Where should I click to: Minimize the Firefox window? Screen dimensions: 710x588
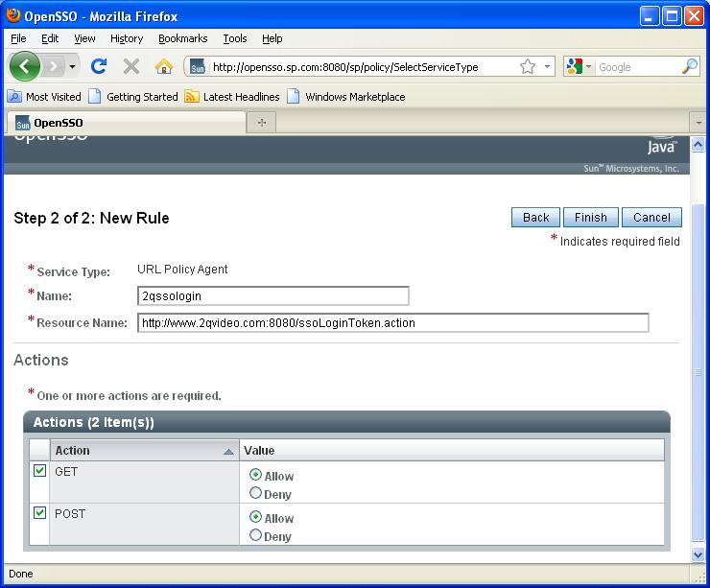coord(650,16)
